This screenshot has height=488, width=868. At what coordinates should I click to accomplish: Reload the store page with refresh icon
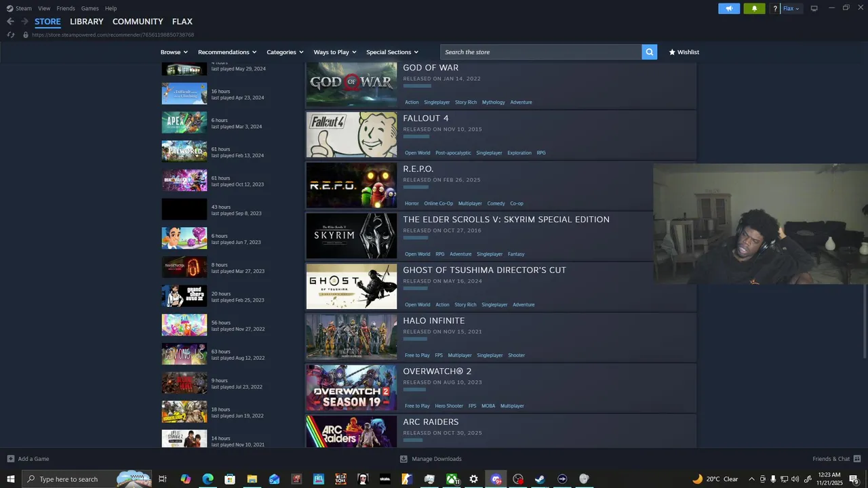click(10, 35)
